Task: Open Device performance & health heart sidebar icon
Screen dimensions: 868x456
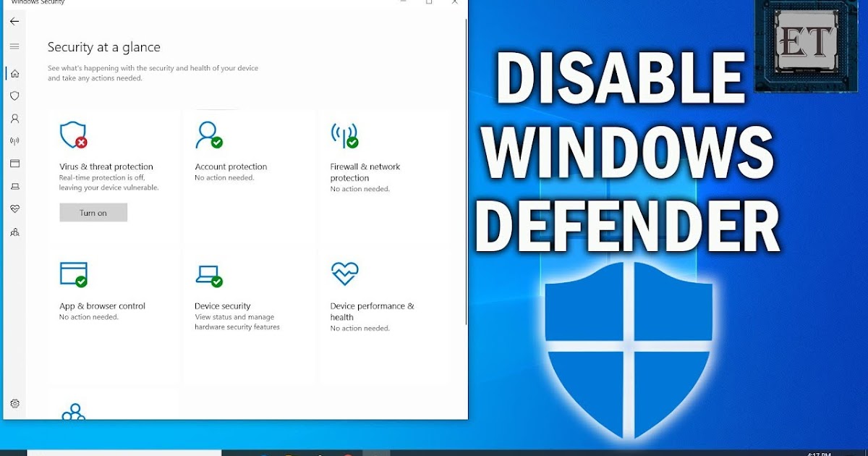Action: tap(14, 209)
